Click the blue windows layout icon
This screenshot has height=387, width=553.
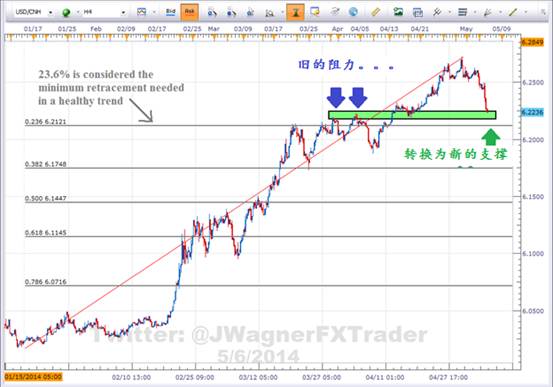(x=418, y=12)
